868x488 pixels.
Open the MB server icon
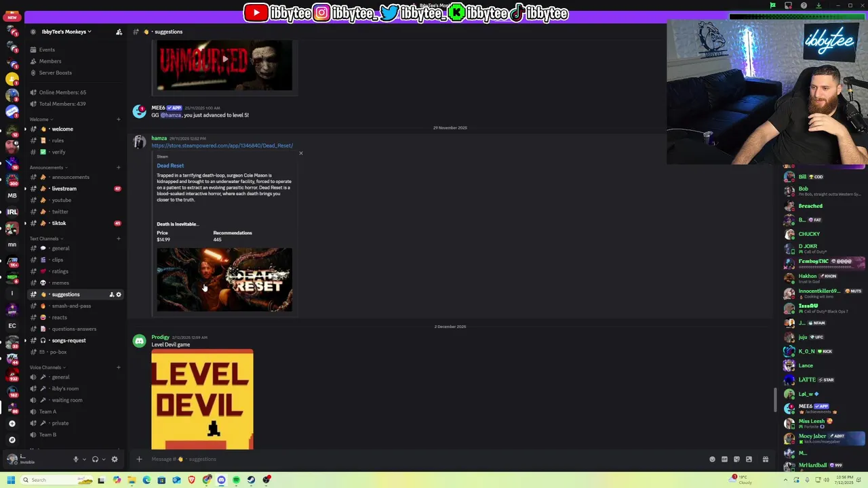click(12, 195)
